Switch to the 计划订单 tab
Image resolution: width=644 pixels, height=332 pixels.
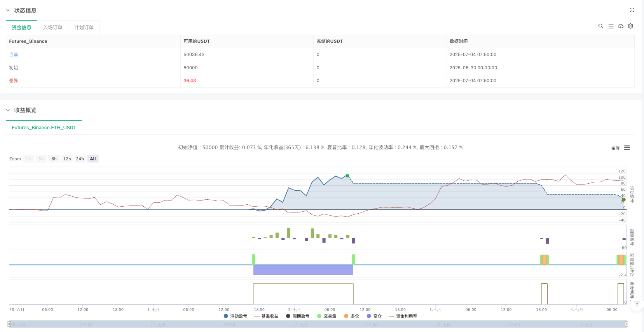(x=84, y=28)
